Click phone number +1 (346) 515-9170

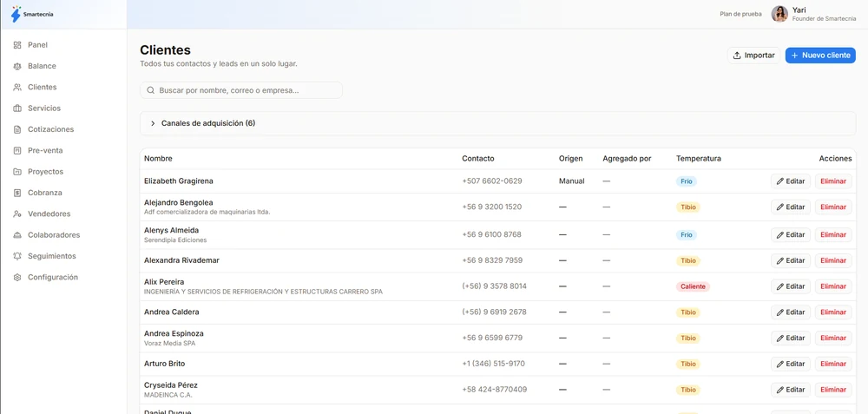tap(494, 364)
